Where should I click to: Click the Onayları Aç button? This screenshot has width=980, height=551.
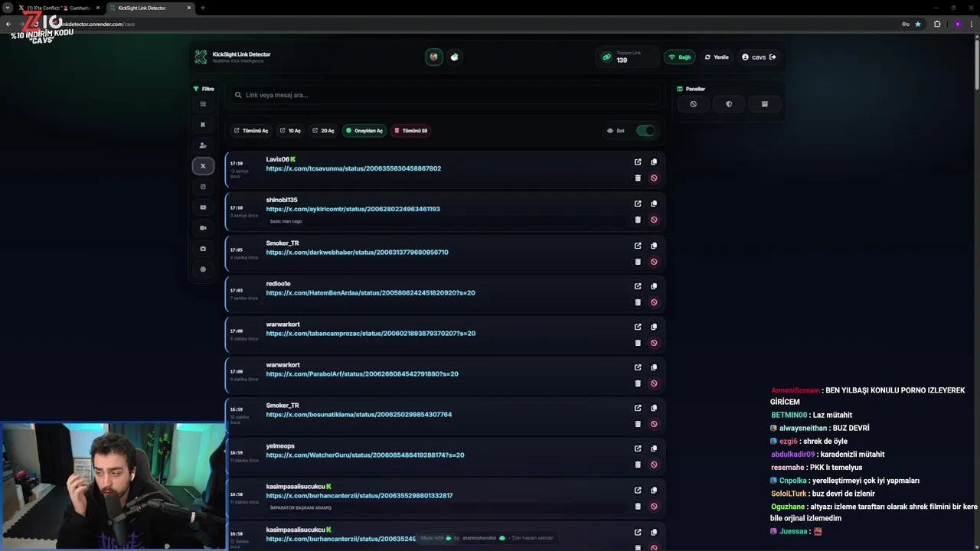tap(364, 131)
